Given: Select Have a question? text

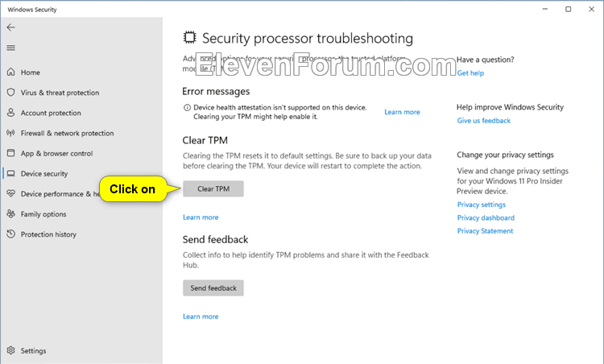Looking at the screenshot, I should click(x=485, y=60).
